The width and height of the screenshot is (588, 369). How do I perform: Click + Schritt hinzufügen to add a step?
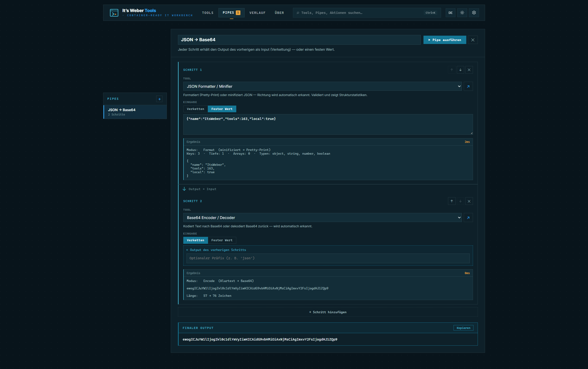point(328,312)
